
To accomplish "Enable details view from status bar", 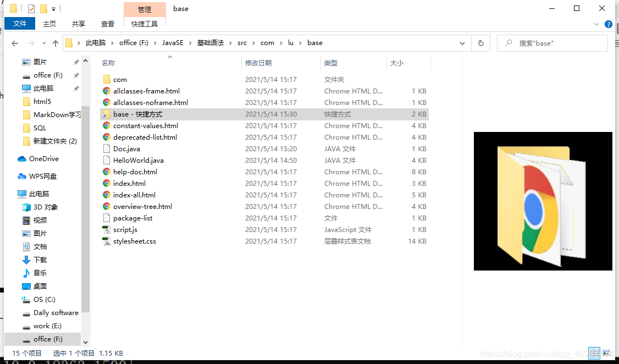I will (x=594, y=352).
